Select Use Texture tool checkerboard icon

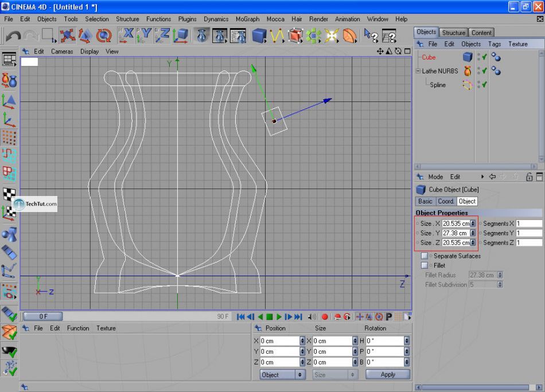(9, 194)
